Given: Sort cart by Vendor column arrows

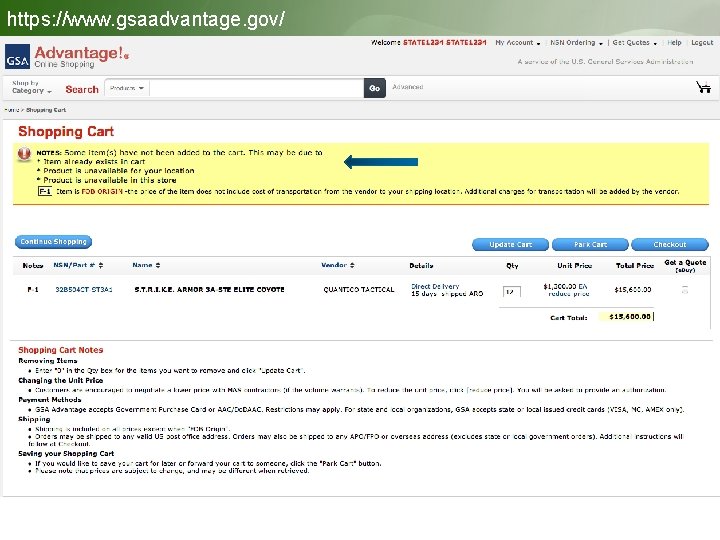Looking at the screenshot, I should pyautogui.click(x=352, y=265).
